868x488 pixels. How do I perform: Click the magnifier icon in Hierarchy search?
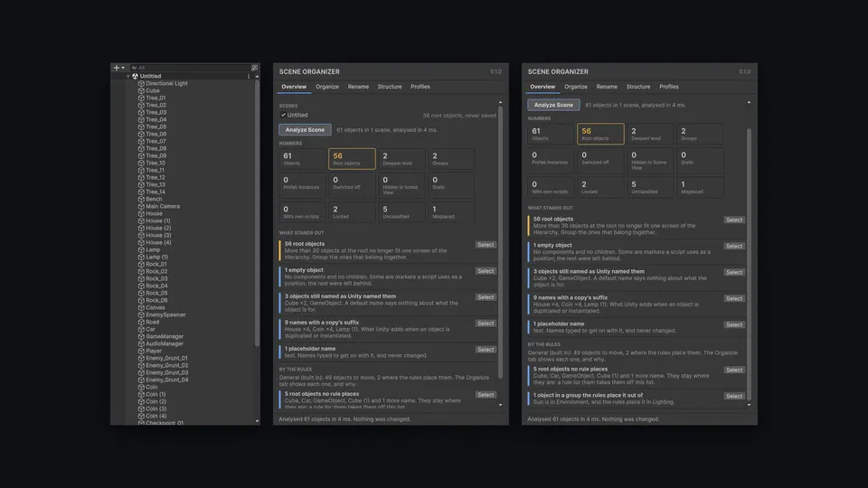click(x=134, y=68)
